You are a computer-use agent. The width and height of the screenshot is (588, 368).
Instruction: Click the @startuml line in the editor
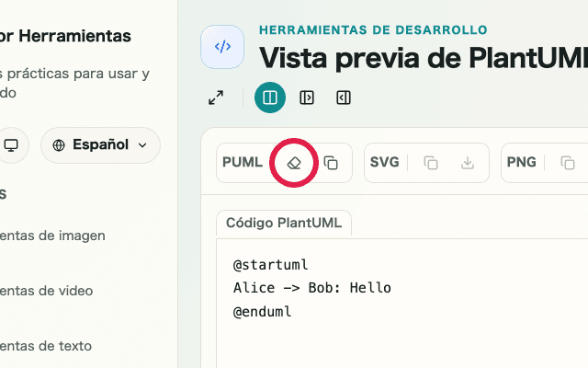tap(270, 265)
